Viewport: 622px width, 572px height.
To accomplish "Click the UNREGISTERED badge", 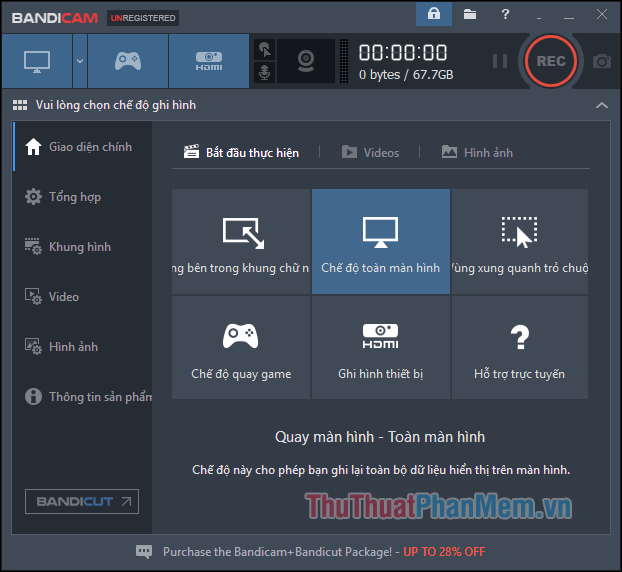I will coord(143,18).
